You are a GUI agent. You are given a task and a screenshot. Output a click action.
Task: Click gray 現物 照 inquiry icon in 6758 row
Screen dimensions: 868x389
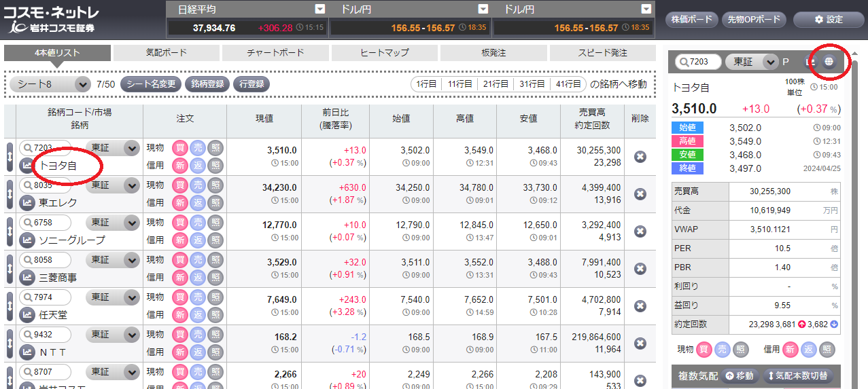[x=215, y=223]
